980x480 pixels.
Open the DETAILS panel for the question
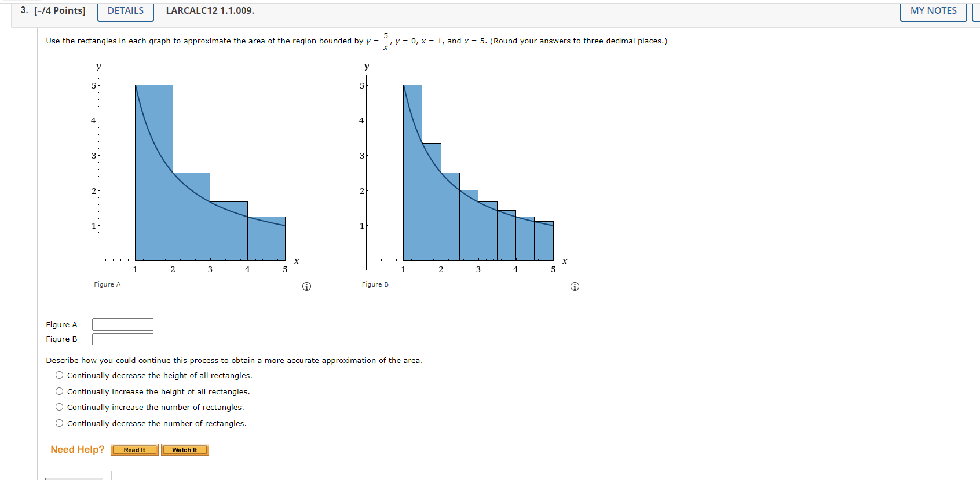pyautogui.click(x=125, y=10)
